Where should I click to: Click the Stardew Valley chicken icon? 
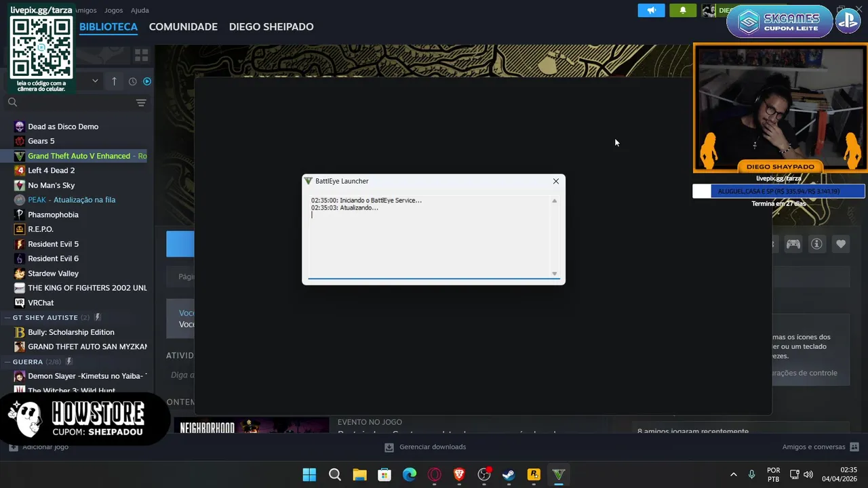pyautogui.click(x=19, y=273)
